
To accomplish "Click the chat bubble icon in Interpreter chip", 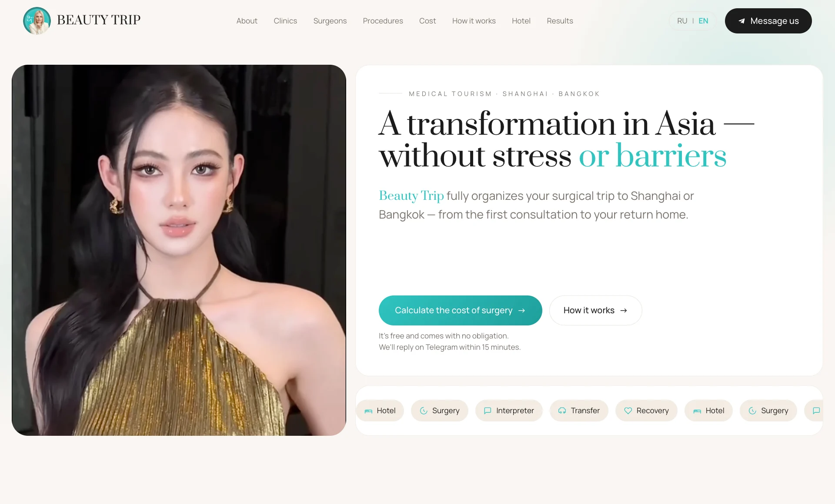I will click(488, 411).
